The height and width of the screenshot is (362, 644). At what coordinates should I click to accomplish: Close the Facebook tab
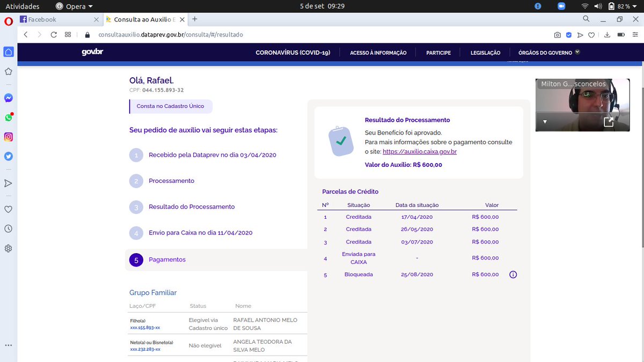pos(96,19)
